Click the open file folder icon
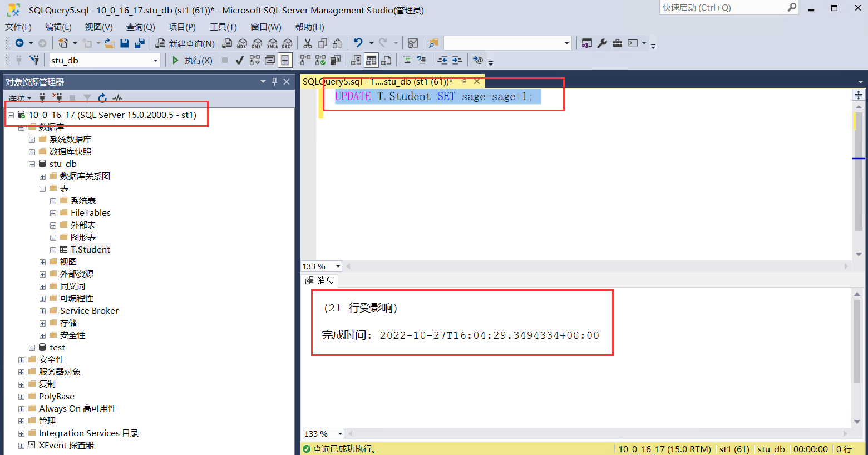Image resolution: width=868 pixels, height=455 pixels. click(x=110, y=43)
